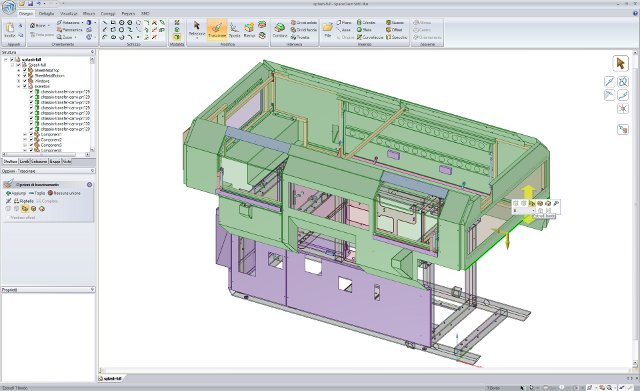The height and width of the screenshot is (391, 640).
Task: Click the Dividi solido tool
Action: tap(304, 22)
